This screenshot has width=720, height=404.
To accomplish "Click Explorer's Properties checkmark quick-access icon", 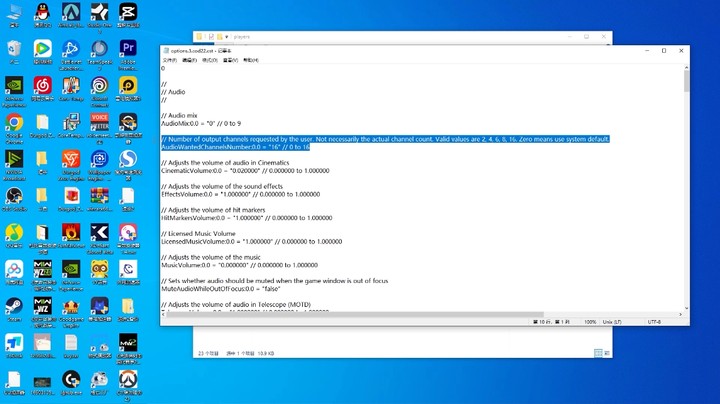I will [211, 37].
